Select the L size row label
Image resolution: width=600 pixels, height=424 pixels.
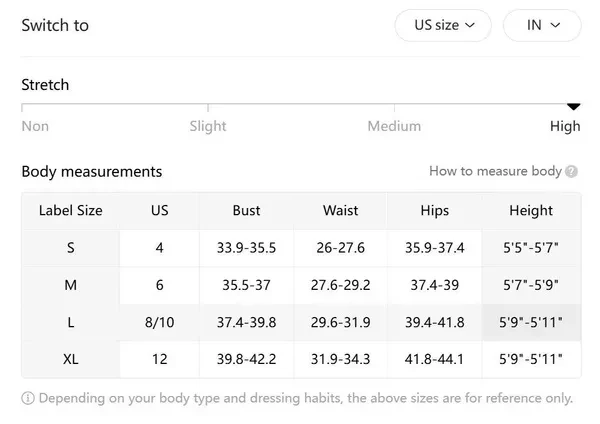pyautogui.click(x=71, y=322)
